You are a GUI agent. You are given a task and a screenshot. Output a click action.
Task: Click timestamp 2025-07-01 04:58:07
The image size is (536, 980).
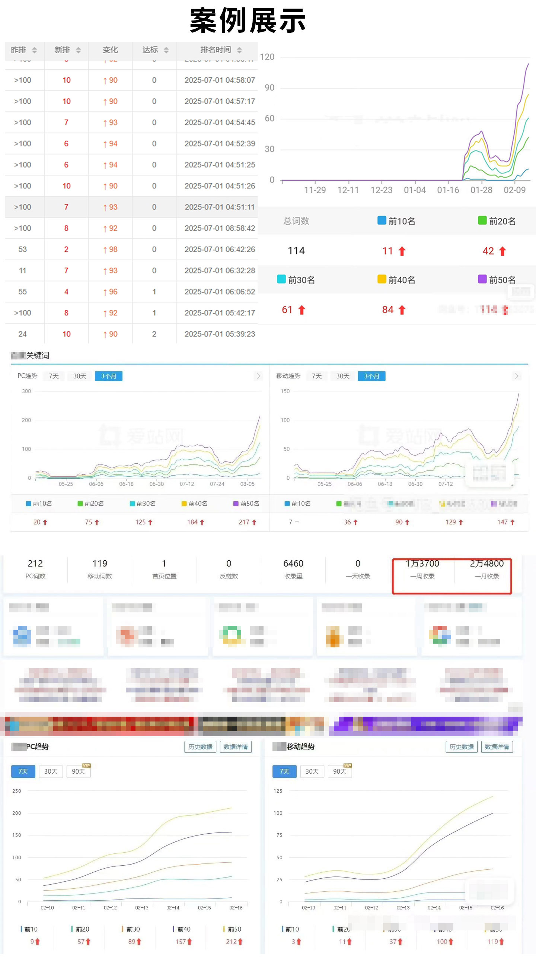click(220, 80)
